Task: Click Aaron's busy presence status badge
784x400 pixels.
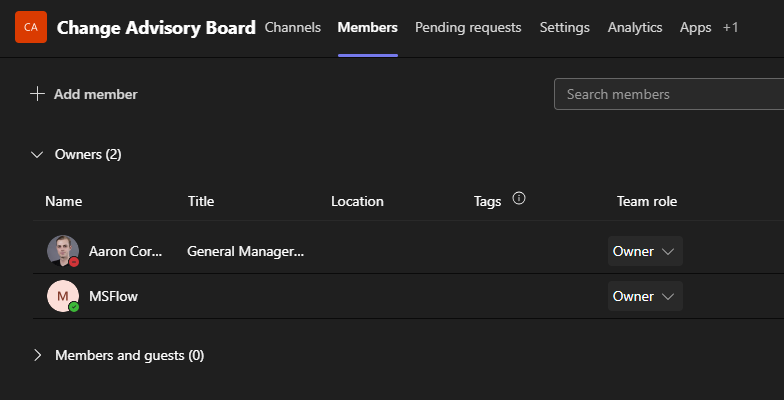Action: coord(74,262)
